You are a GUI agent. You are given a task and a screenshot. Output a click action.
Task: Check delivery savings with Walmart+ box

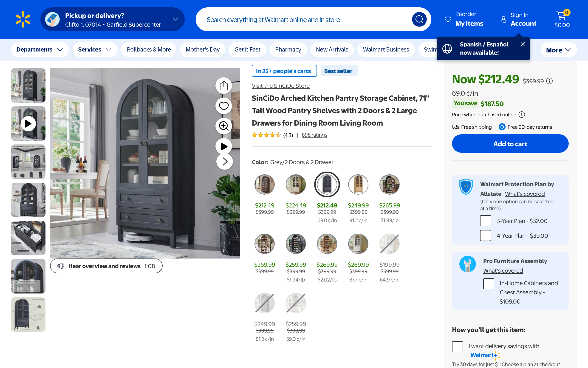point(458,347)
